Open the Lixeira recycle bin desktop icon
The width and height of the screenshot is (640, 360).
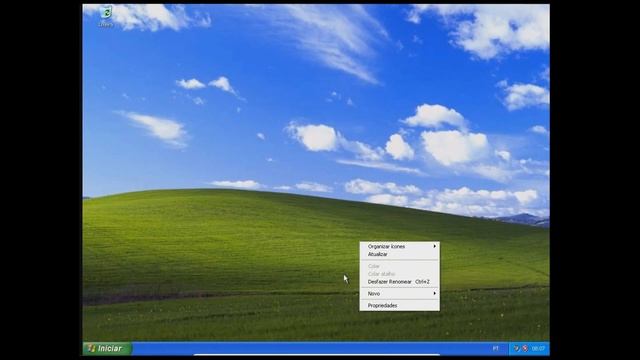pos(105,16)
